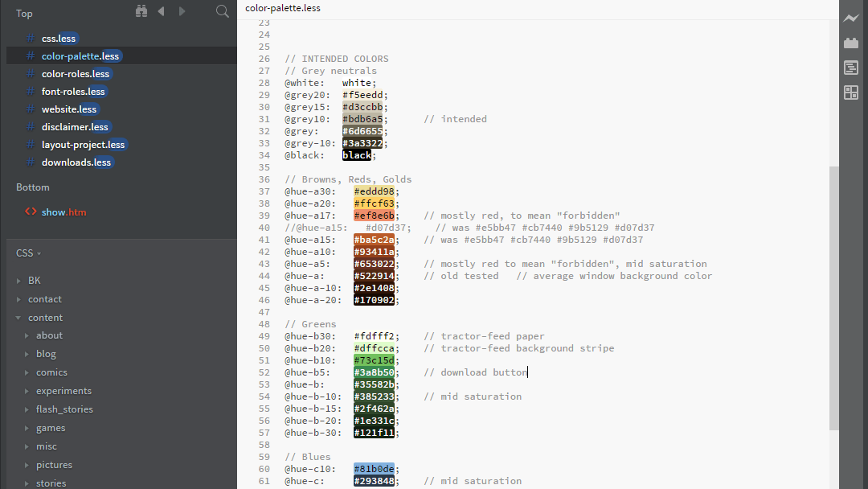The width and height of the screenshot is (868, 489).
Task: Expand the comics folder in the tree
Action: [27, 372]
